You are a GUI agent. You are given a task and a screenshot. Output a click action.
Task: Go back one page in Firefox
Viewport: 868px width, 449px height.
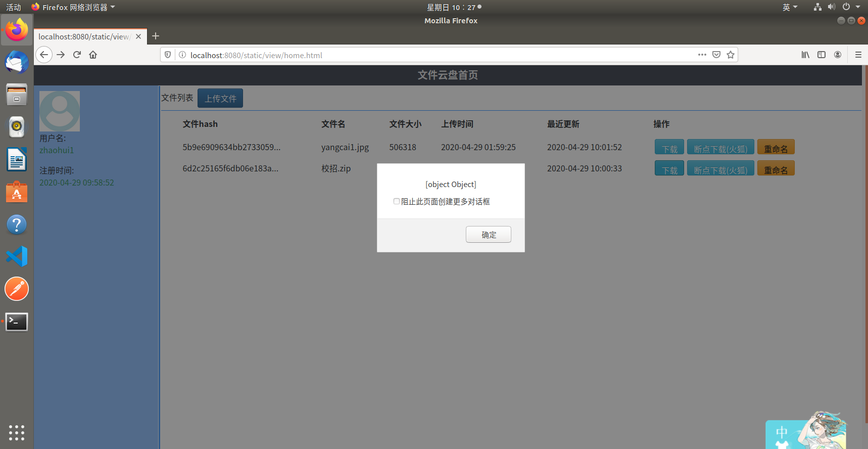pyautogui.click(x=44, y=55)
